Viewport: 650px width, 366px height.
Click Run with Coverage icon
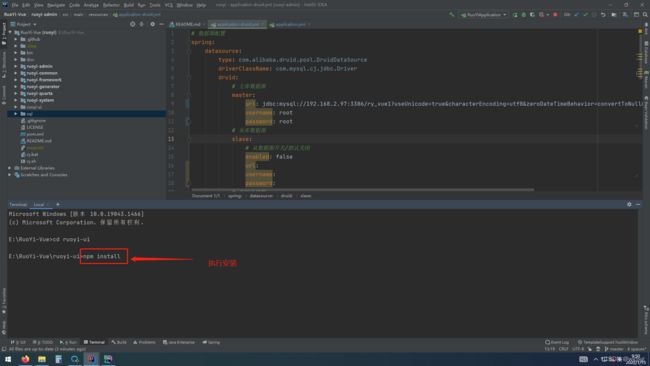[x=532, y=15]
